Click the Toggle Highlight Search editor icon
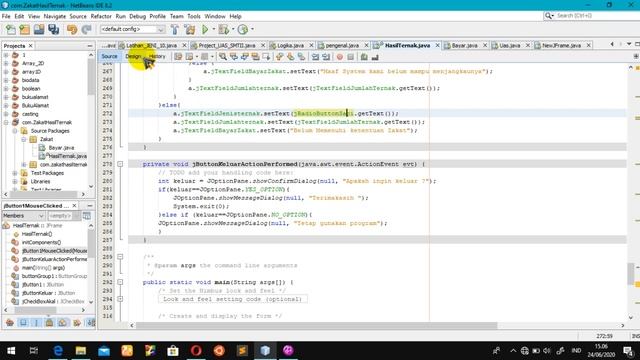Viewport: 640px width, 360px height. point(256,57)
